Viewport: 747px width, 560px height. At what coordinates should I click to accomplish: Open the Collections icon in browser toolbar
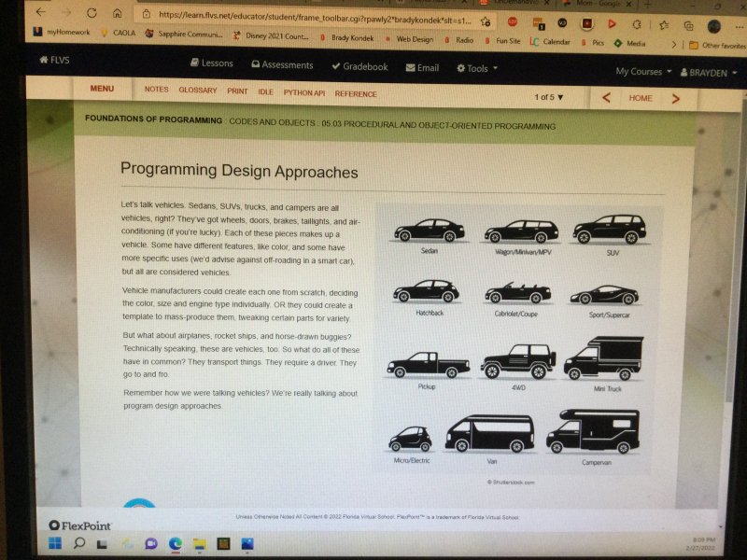pos(688,26)
